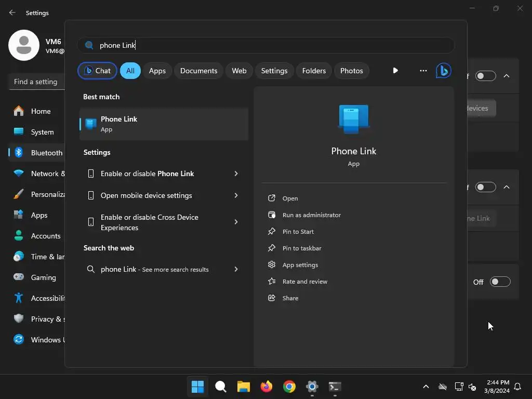Expand arrow for Cross Device Experiences result
This screenshot has height=399, width=532.
[236, 222]
